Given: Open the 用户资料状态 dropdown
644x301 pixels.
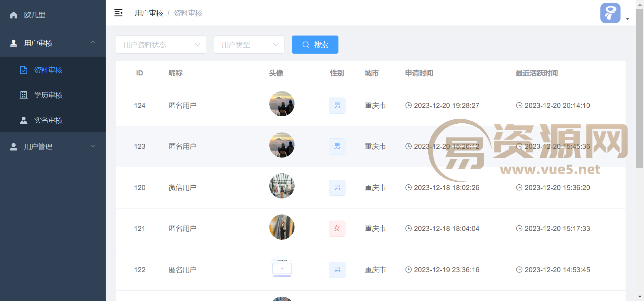Looking at the screenshot, I should 161,45.
